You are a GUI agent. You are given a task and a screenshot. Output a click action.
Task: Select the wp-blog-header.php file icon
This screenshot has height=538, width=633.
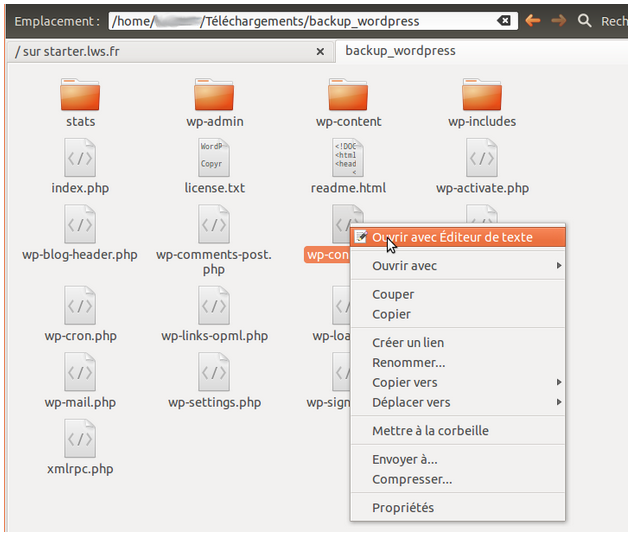80,224
